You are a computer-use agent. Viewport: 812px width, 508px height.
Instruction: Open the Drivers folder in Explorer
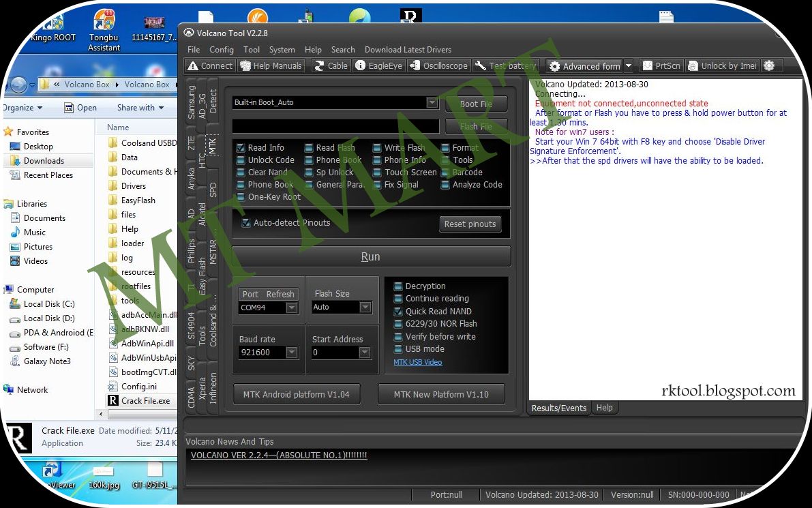(x=127, y=186)
